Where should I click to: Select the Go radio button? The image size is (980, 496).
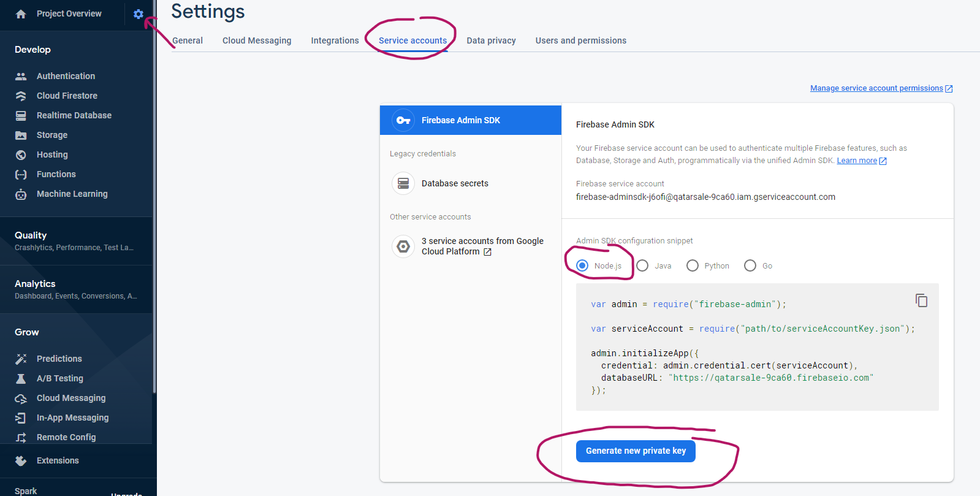point(750,265)
